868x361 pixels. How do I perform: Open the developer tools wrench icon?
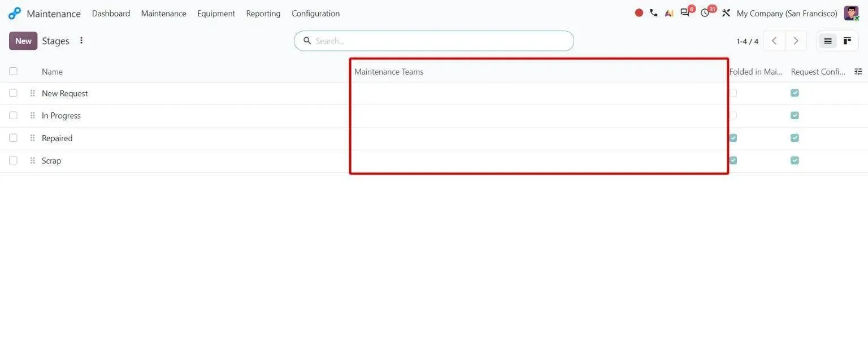click(x=726, y=13)
